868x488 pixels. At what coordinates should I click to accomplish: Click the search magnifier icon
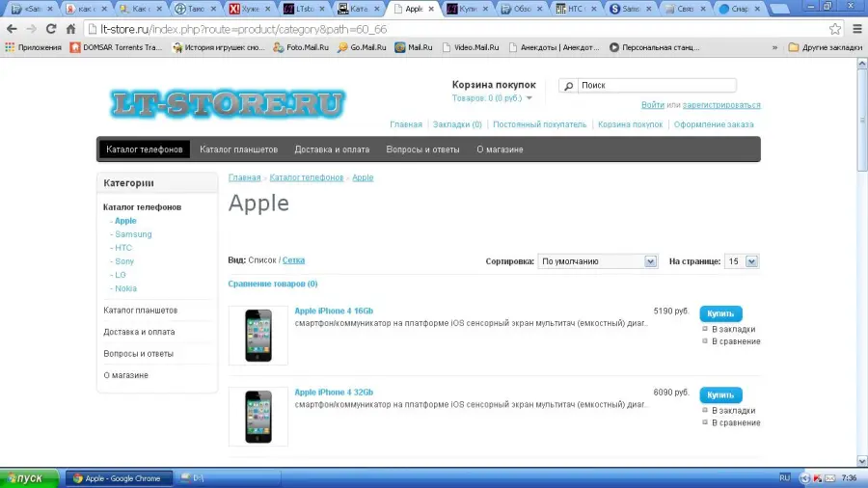(568, 86)
